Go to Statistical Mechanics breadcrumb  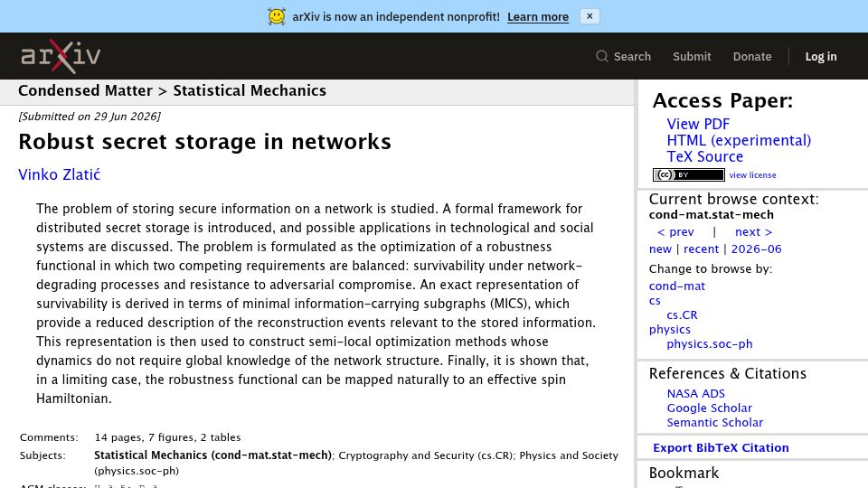[250, 90]
